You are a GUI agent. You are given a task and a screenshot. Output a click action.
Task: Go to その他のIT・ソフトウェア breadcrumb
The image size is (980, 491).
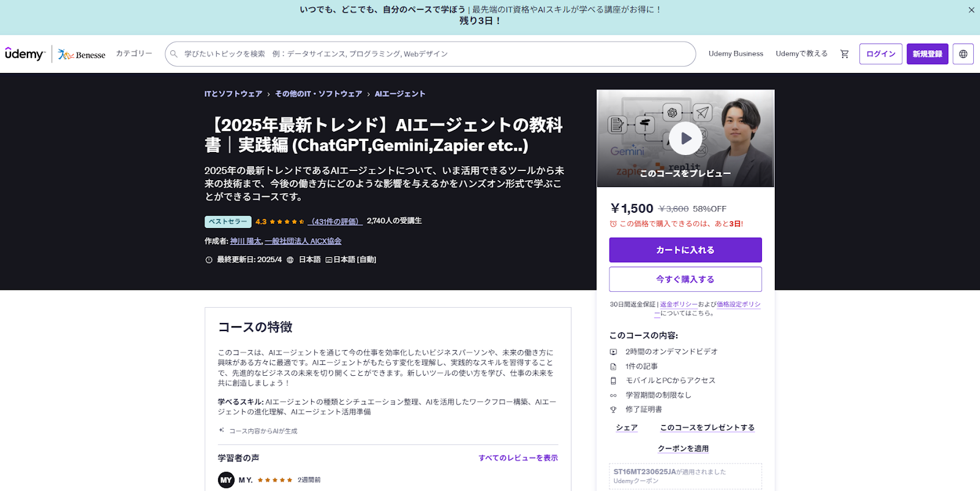click(x=318, y=94)
